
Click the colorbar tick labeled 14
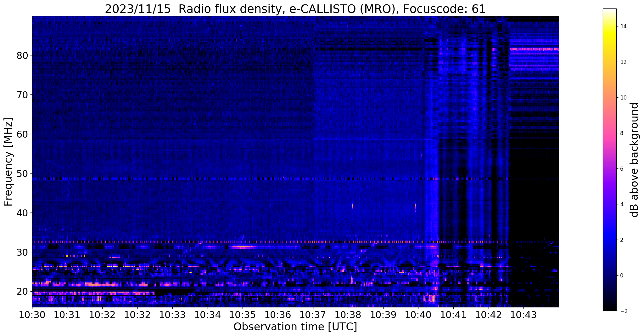[623, 26]
